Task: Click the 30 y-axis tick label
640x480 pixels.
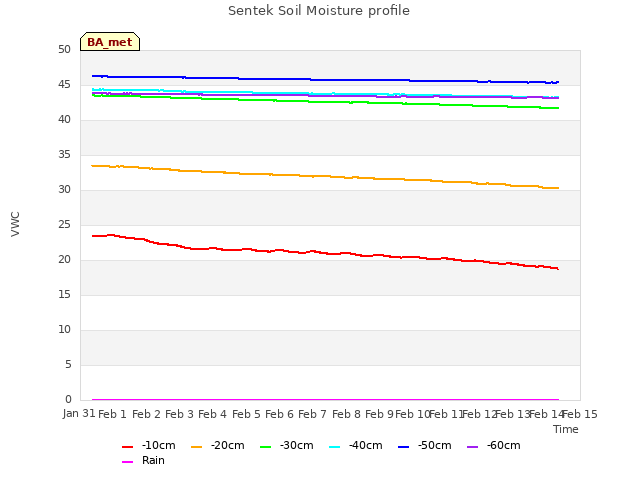Action: tap(64, 189)
